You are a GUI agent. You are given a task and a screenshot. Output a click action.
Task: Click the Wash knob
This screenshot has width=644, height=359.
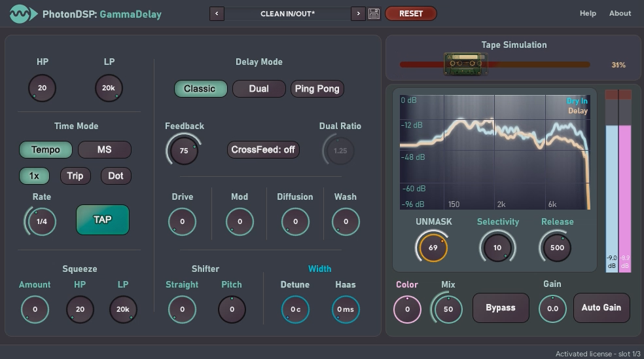[x=346, y=221]
